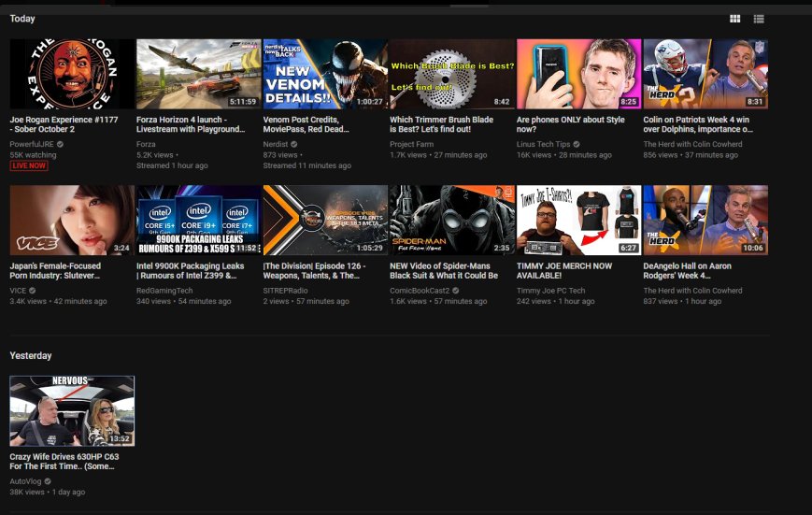Click the Yesterday section heading
This screenshot has height=515, width=812.
click(31, 355)
